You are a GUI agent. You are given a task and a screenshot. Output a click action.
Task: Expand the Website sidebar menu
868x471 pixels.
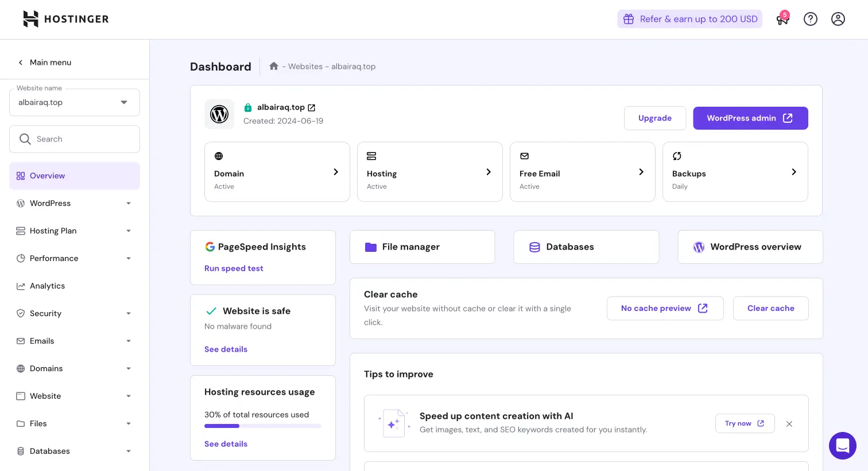(129, 396)
